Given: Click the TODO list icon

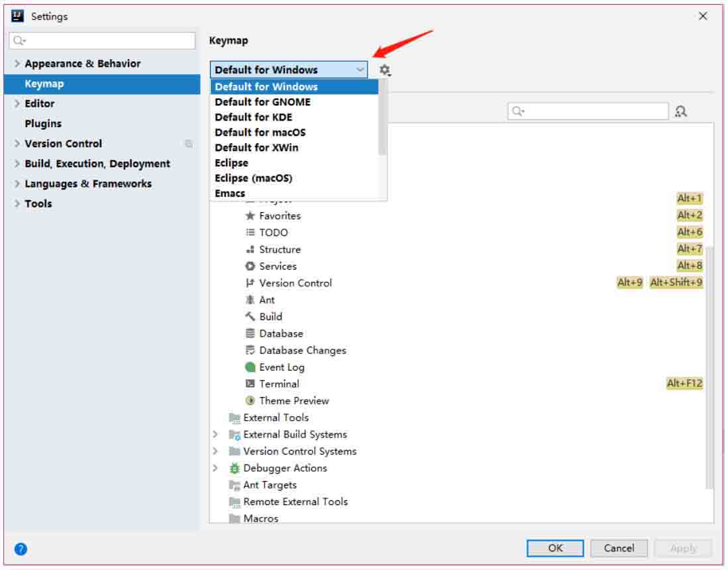Looking at the screenshot, I should 250,232.
